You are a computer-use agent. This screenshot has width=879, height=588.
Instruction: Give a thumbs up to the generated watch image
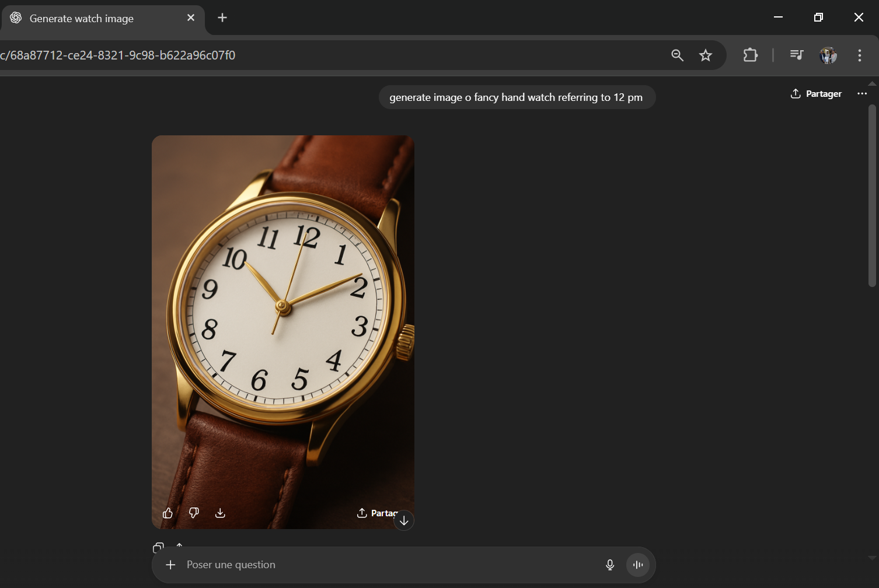tap(168, 513)
